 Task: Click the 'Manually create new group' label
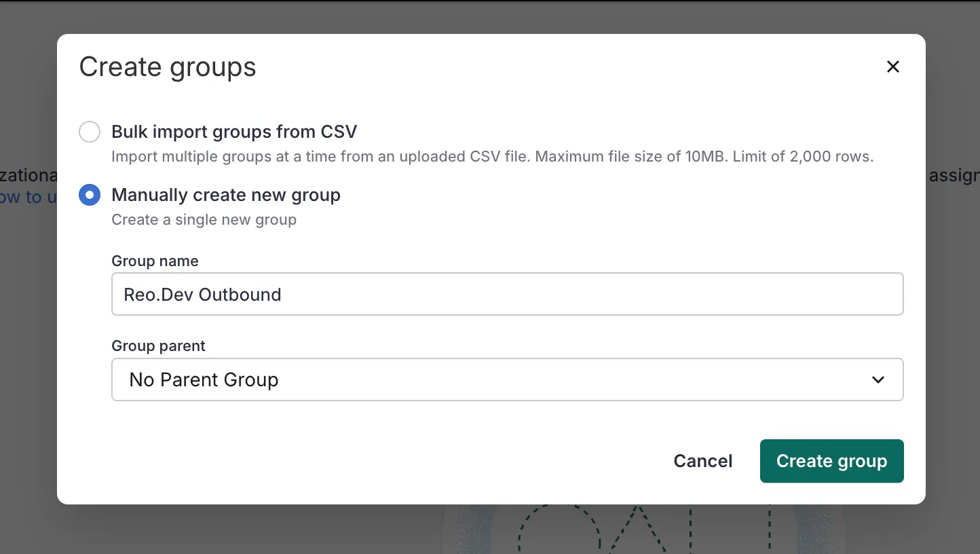(226, 196)
